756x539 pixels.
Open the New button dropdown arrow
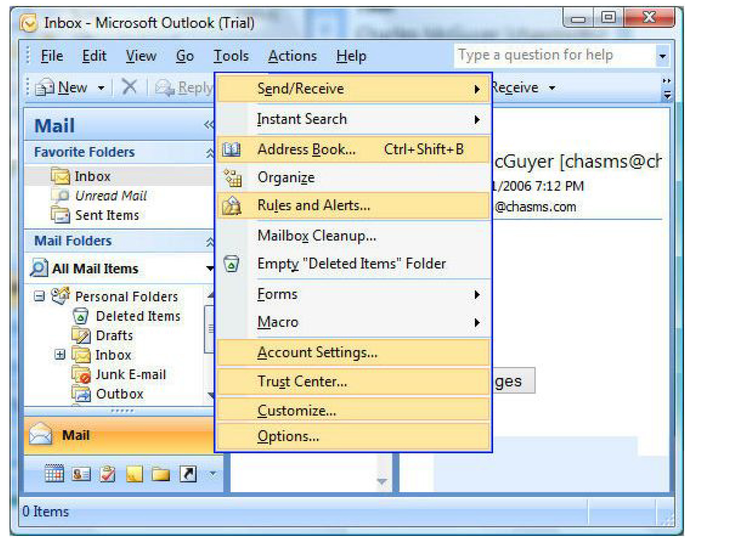[x=101, y=88]
